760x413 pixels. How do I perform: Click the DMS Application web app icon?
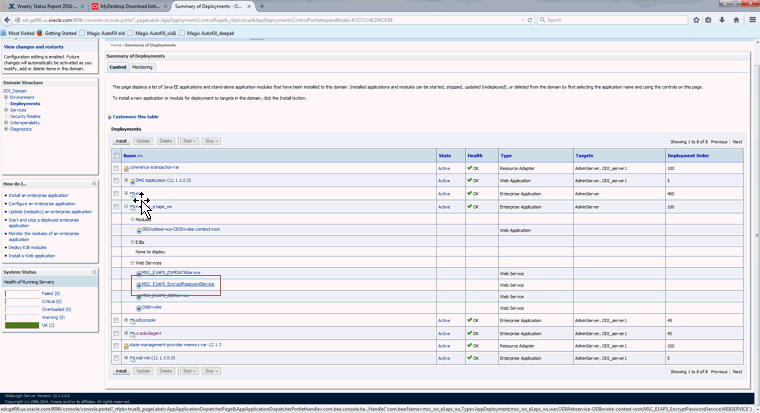[132, 181]
